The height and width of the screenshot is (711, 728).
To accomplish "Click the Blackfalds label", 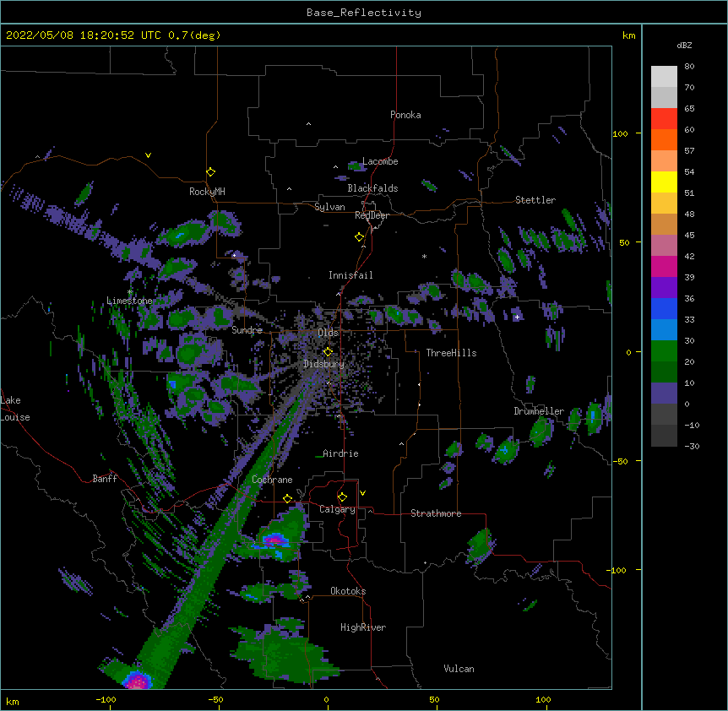I will tap(372, 188).
